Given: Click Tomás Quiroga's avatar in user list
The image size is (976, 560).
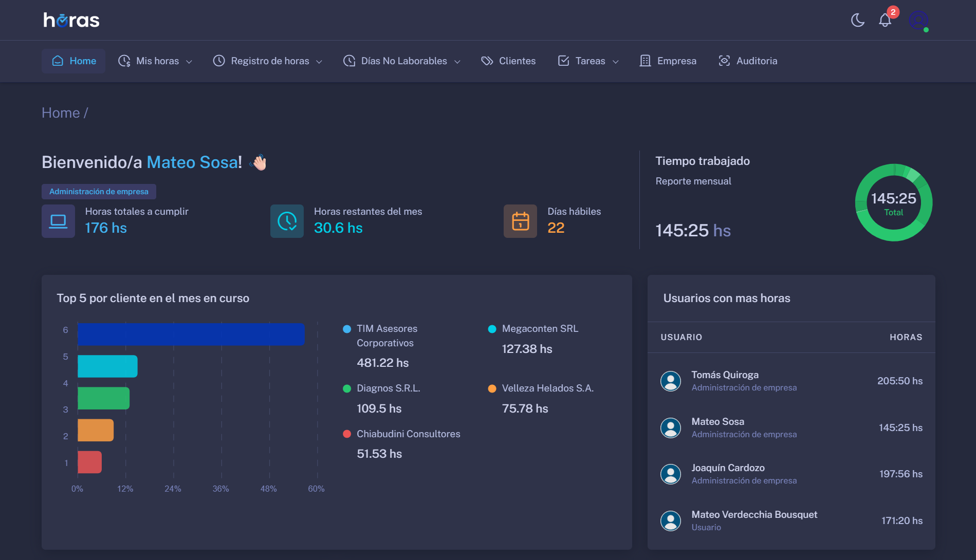Looking at the screenshot, I should (x=670, y=381).
